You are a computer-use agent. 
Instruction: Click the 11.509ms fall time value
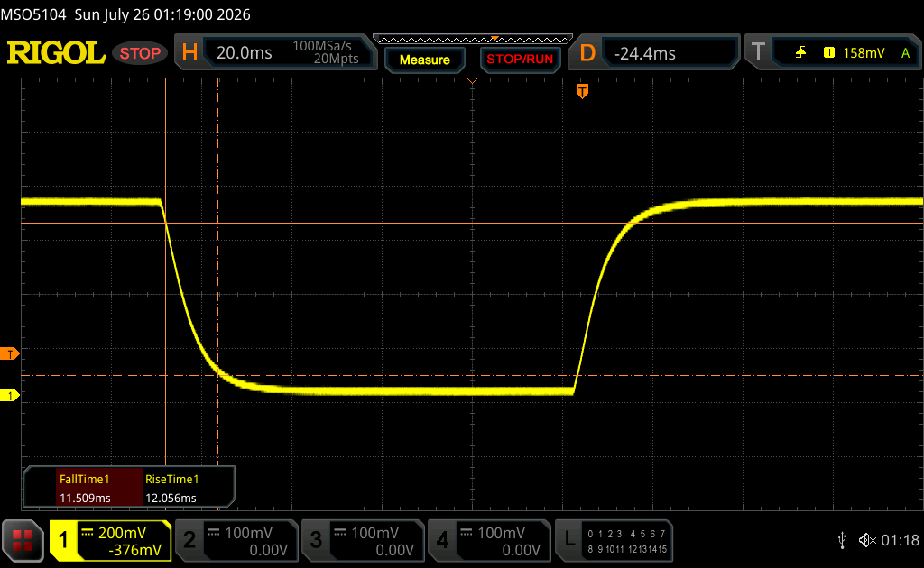click(85, 498)
